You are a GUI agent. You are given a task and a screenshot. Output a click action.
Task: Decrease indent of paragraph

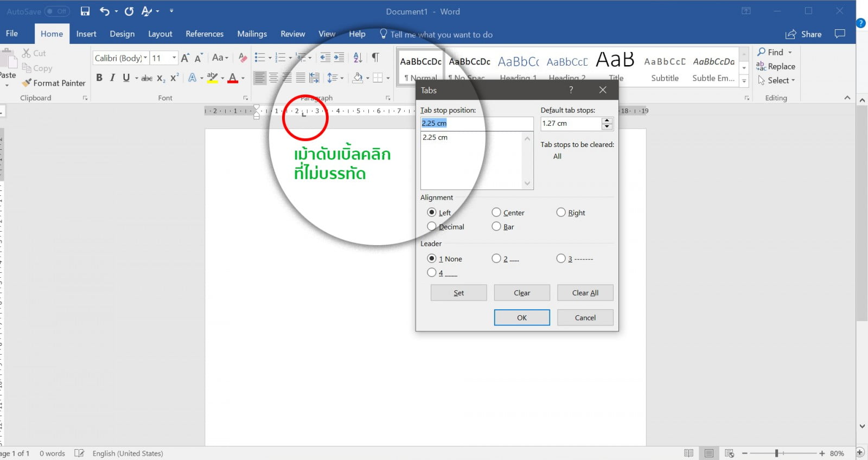325,58
